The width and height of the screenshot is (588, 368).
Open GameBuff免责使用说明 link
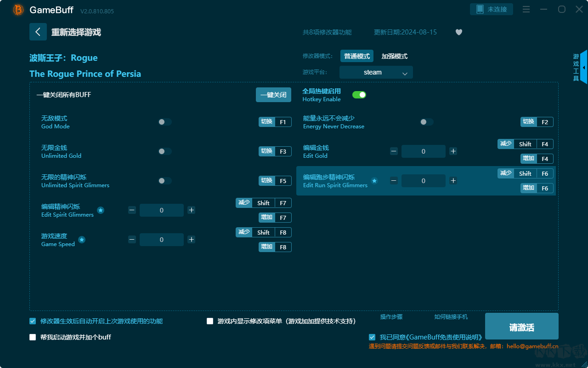tap(444, 337)
